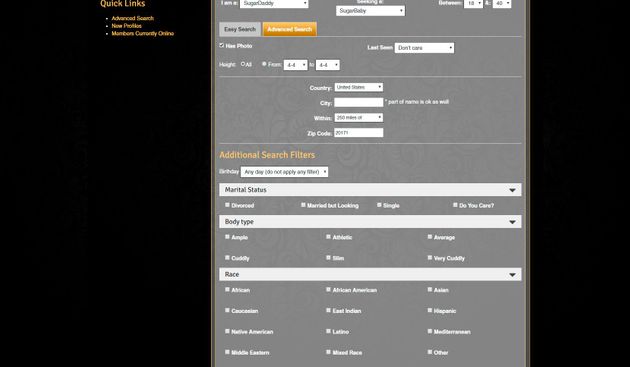Check Average body type
The width and height of the screenshot is (630, 367).
click(x=430, y=237)
